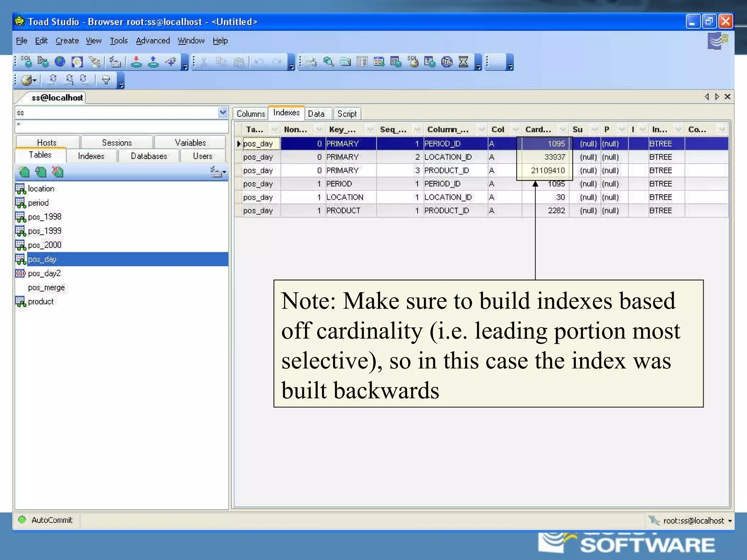Click the magnifier search toolbar icon
The width and height of the screenshot is (747, 560).
(328, 62)
